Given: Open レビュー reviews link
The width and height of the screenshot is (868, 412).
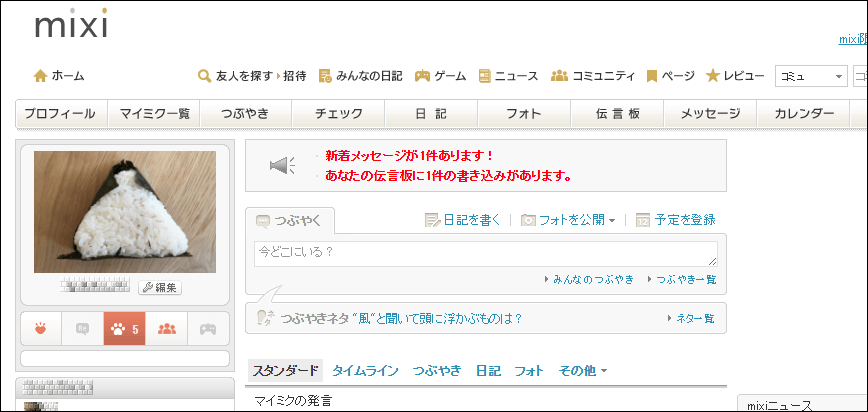Looking at the screenshot, I should (744, 76).
